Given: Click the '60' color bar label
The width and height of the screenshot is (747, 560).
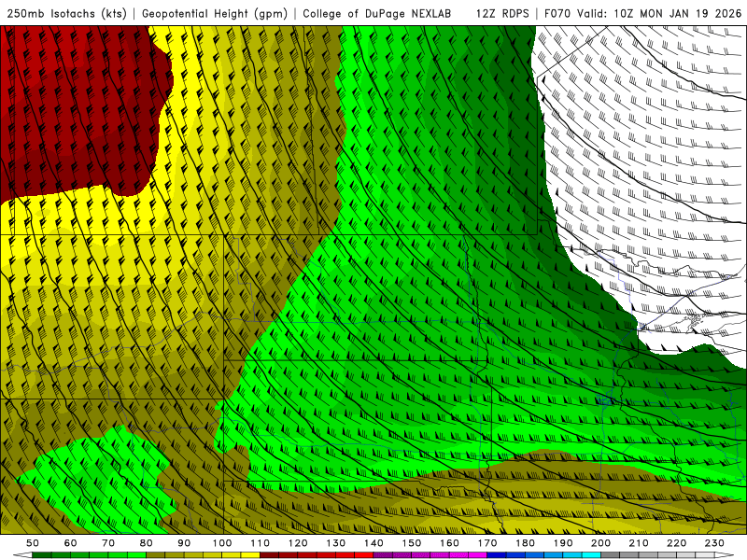Looking at the screenshot, I should (71, 543).
